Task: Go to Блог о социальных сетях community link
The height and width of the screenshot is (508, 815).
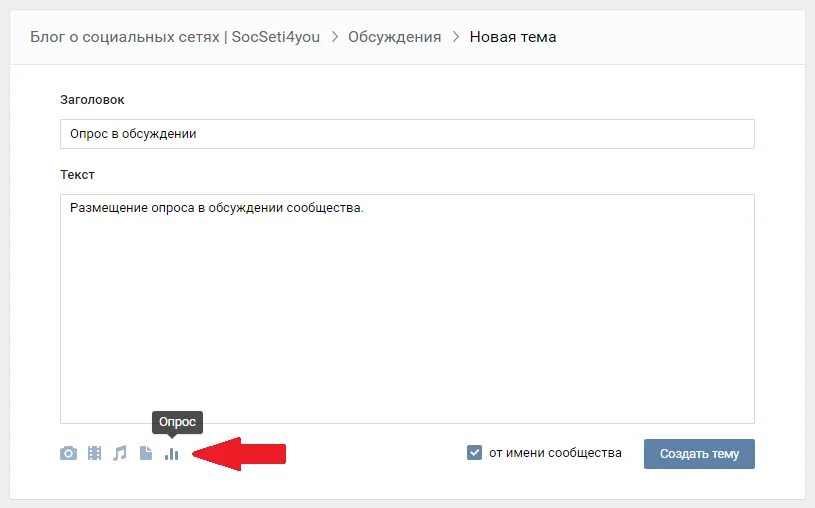Action: (x=175, y=37)
